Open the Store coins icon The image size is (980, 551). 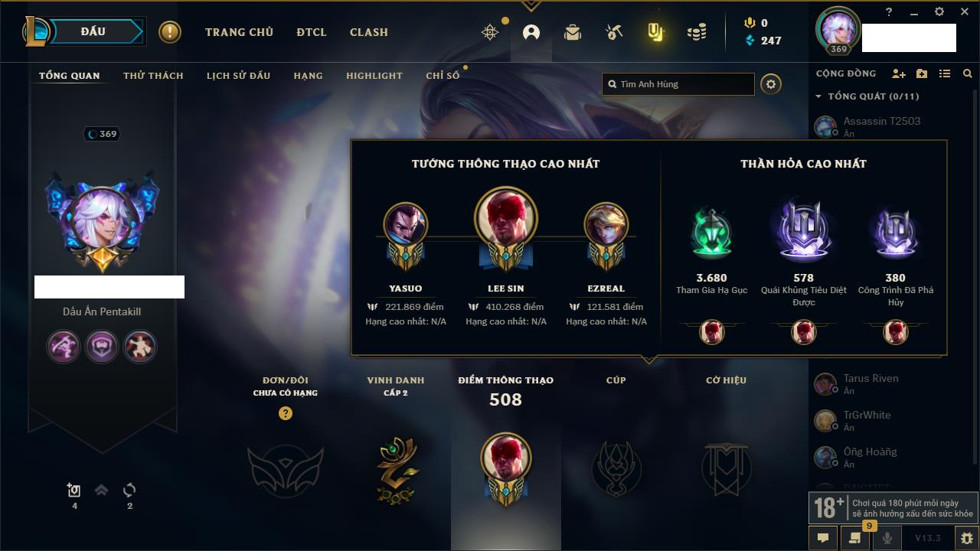(x=697, y=32)
